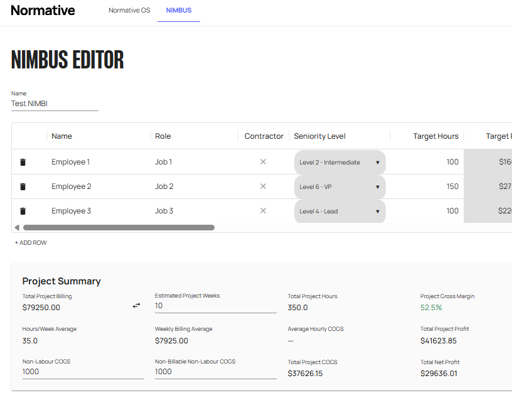Select the Employee 1 name cell
The height and width of the screenshot is (420, 512).
(x=70, y=162)
